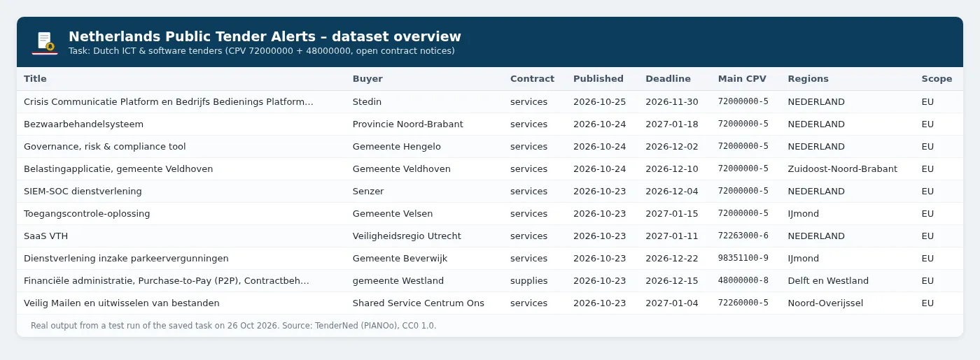980x360 pixels.
Task: Click buyer Gemeente Veldhoven
Action: pyautogui.click(x=402, y=169)
